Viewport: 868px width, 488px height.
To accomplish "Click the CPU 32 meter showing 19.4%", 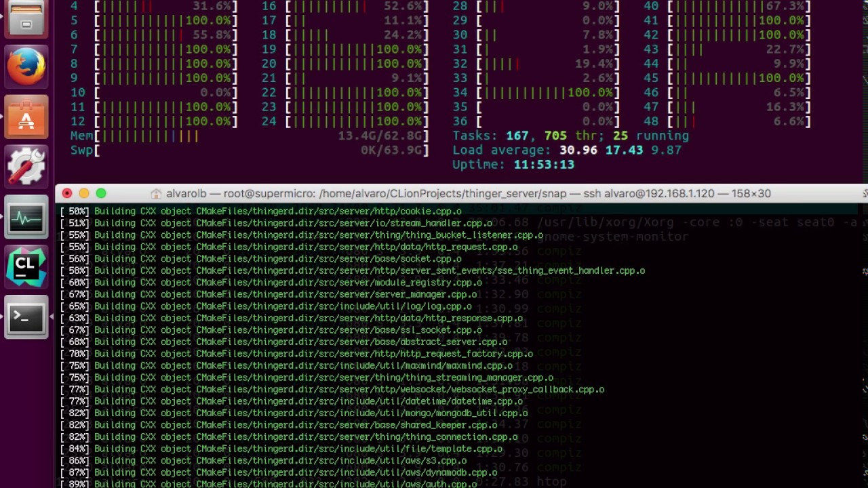I will (536, 64).
